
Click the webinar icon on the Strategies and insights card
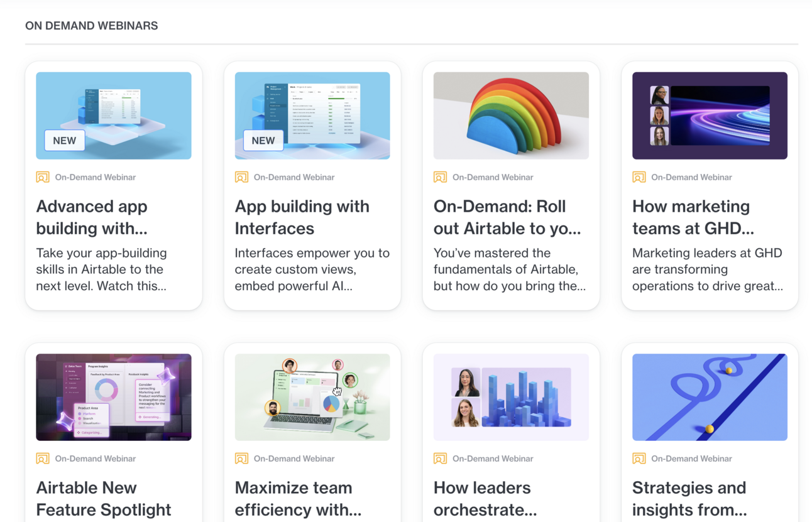coord(639,459)
